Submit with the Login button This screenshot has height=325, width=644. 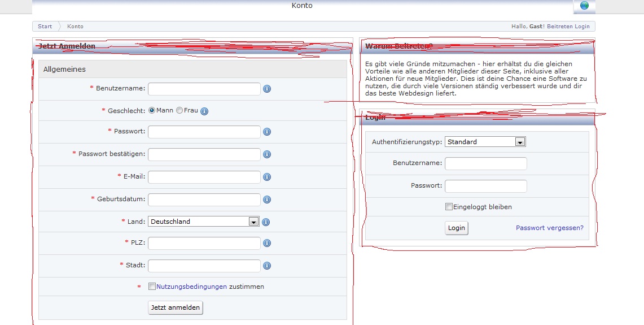tap(456, 227)
